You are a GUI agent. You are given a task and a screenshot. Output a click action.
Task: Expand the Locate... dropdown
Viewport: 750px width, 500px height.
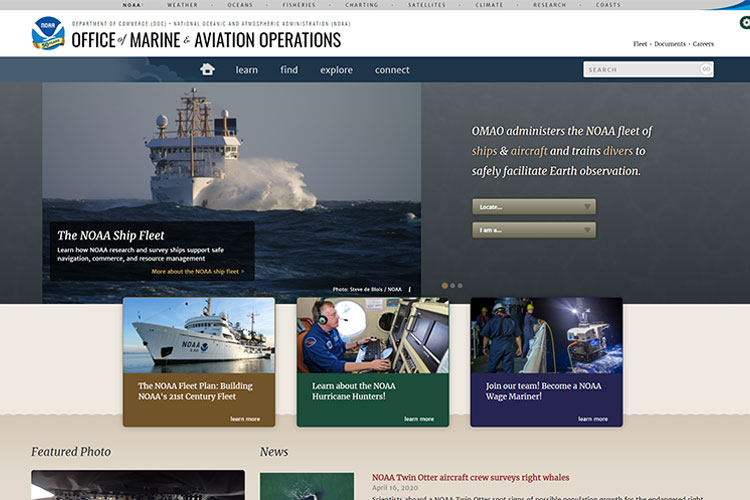pyautogui.click(x=534, y=207)
